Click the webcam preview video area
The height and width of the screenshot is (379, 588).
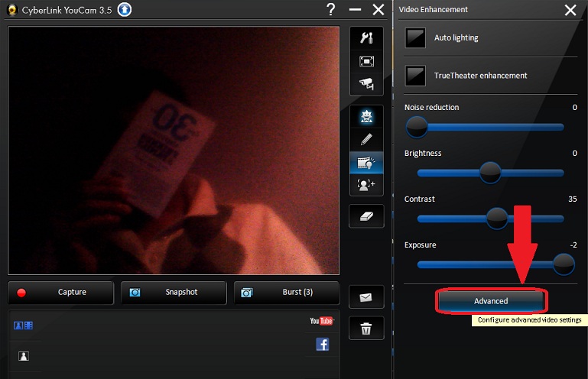pyautogui.click(x=174, y=151)
